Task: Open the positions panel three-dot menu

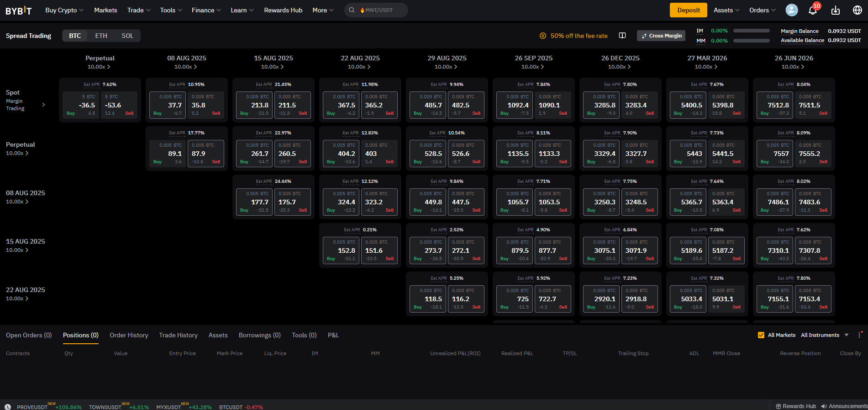Action: point(859,335)
